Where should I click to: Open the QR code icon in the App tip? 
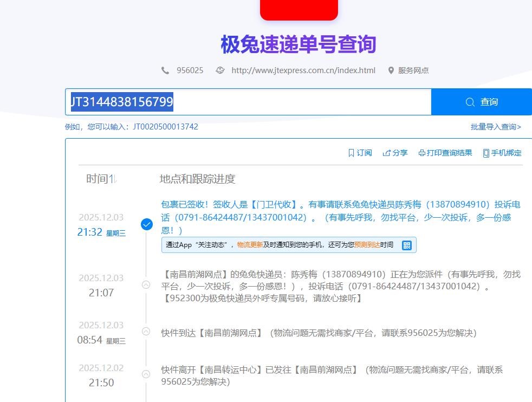[407, 245]
